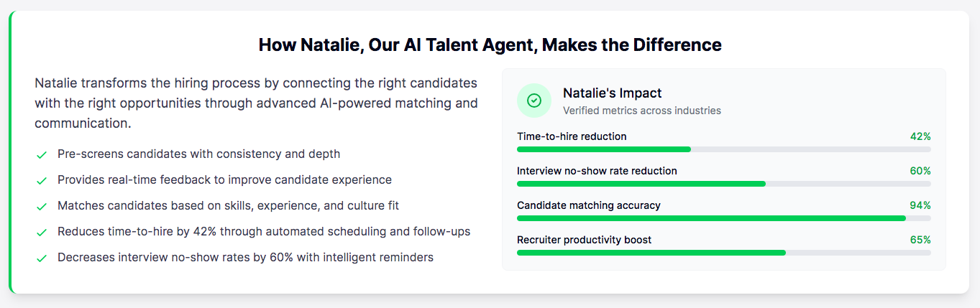Click checkmark beside Decreases interview no-show bullet

click(42, 258)
